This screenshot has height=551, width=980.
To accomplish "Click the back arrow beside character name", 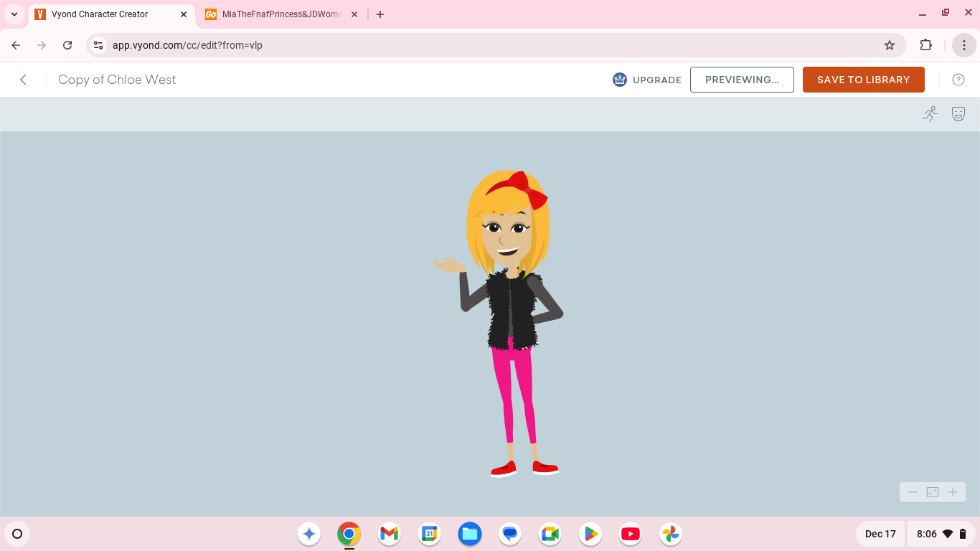I will (23, 80).
